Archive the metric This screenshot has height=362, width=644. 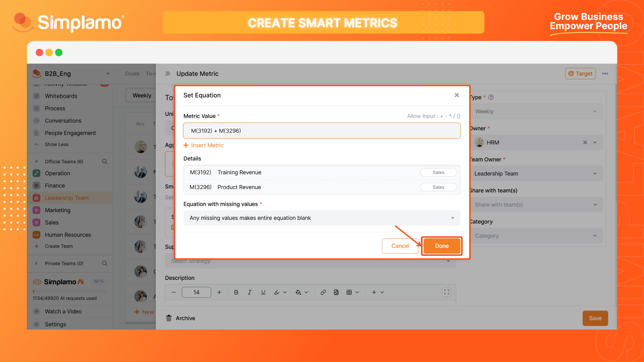[180, 318]
